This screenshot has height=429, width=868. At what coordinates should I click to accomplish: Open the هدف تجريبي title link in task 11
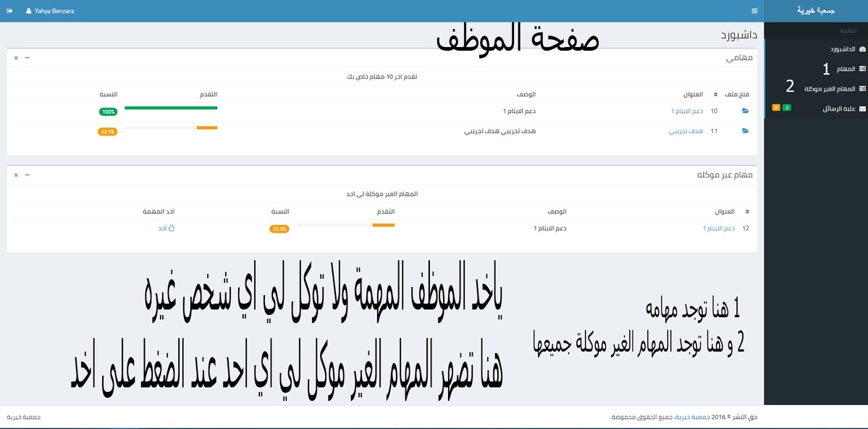tap(686, 131)
